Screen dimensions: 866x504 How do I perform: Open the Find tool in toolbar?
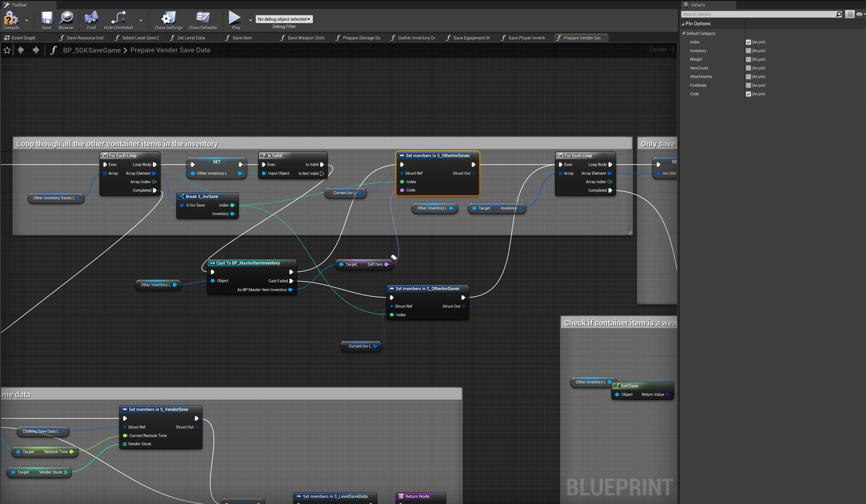click(91, 18)
